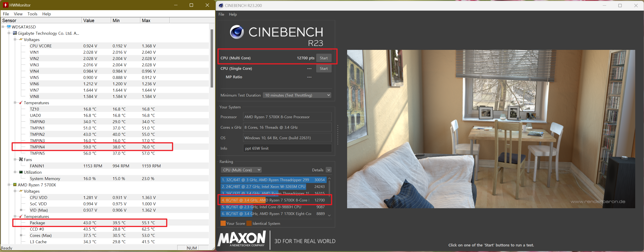Click the Gigabyte motherboard icon
The width and height of the screenshot is (644, 252).
15,33
